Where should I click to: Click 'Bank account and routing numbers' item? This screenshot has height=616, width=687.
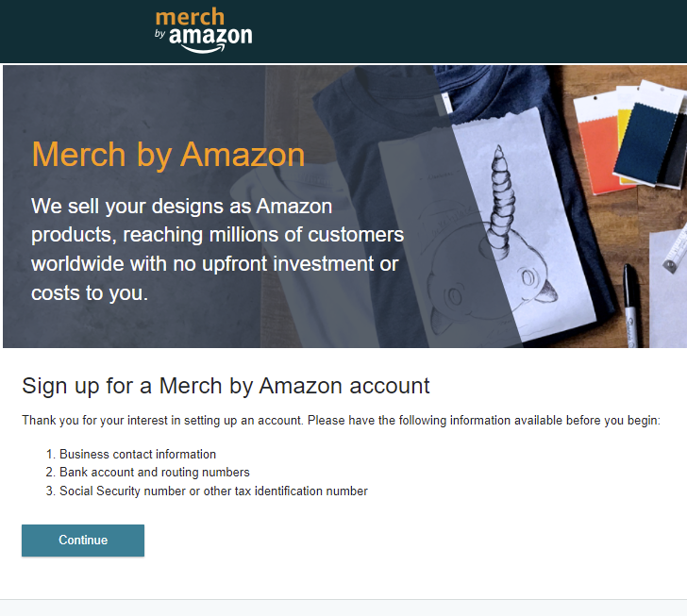click(x=154, y=473)
